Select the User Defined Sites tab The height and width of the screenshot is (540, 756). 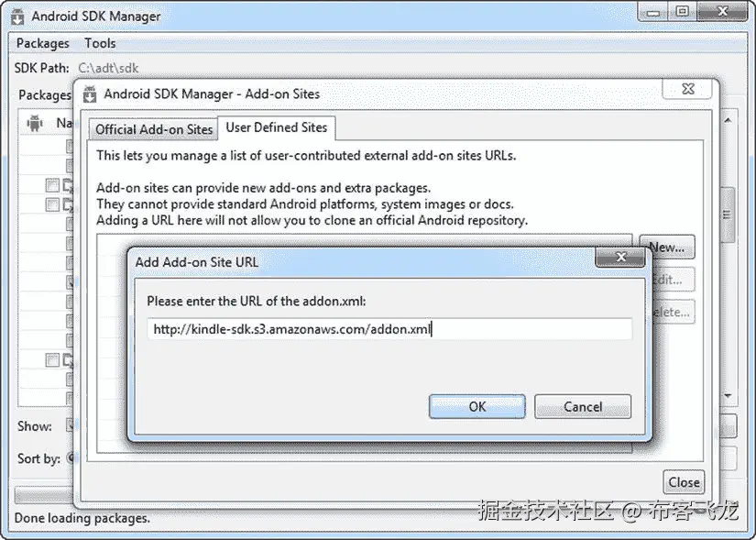[x=276, y=127]
